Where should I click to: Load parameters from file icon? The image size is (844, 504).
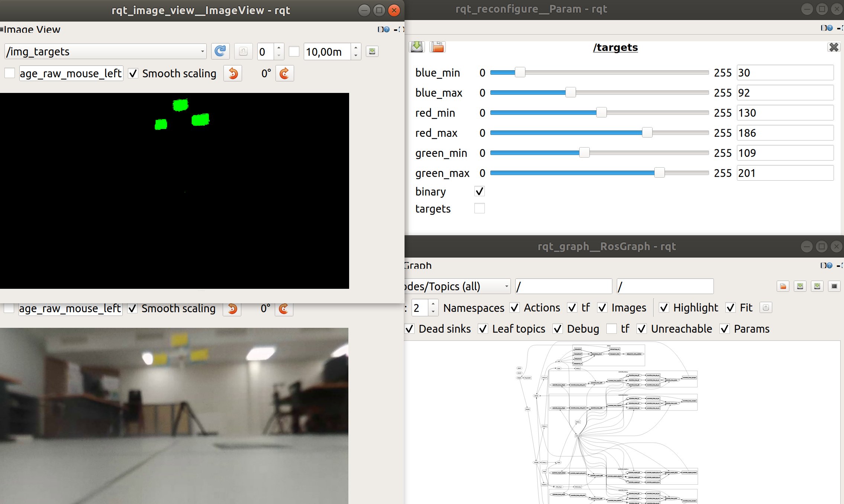tap(438, 47)
